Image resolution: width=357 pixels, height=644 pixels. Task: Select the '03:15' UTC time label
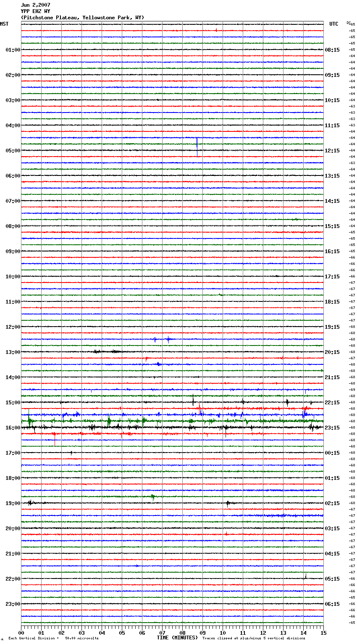pos(332,529)
